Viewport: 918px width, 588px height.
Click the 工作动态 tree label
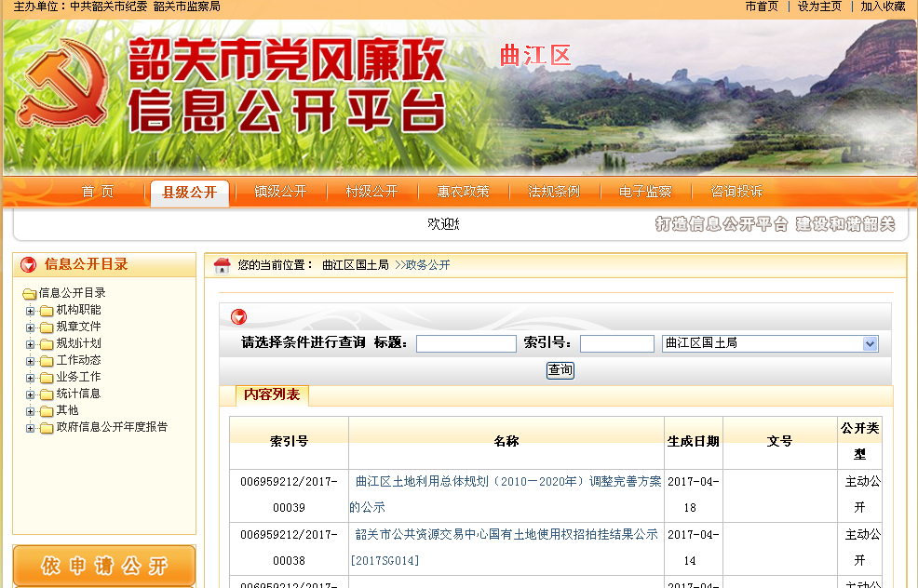[x=78, y=360]
